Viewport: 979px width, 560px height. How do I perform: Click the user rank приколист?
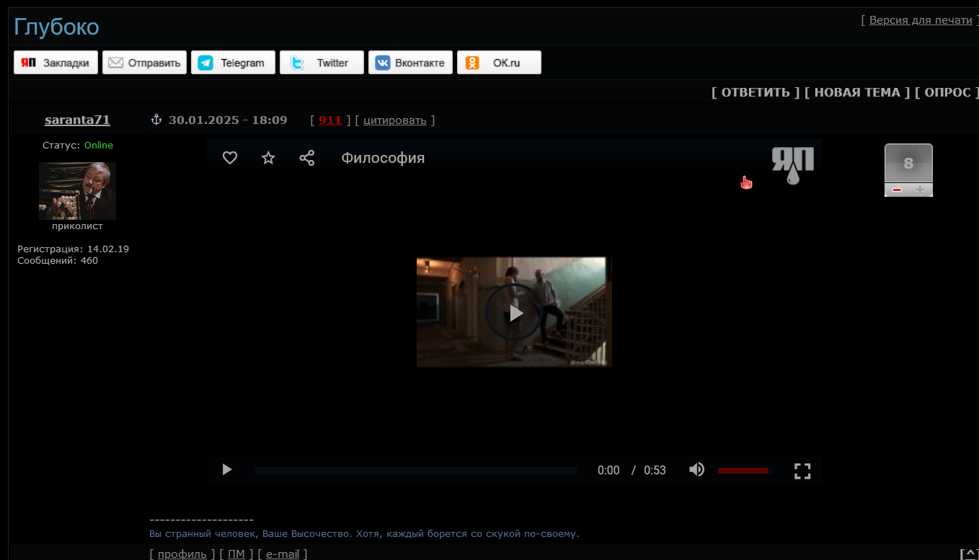click(77, 226)
